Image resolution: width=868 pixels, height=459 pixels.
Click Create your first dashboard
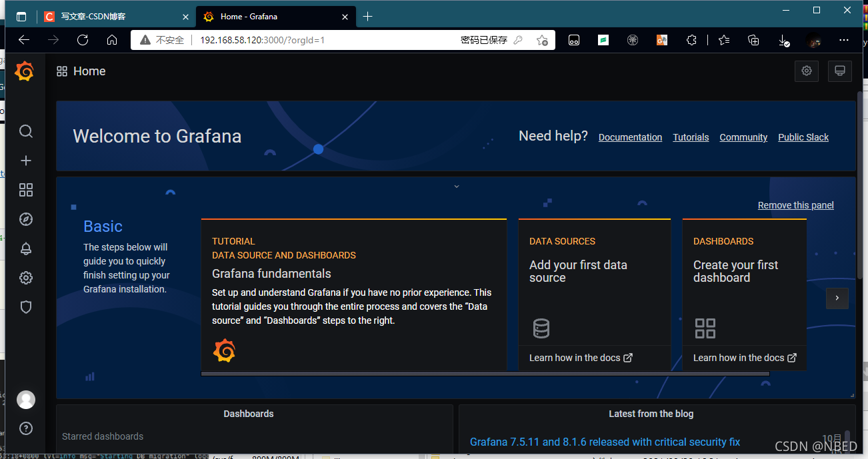[735, 271]
